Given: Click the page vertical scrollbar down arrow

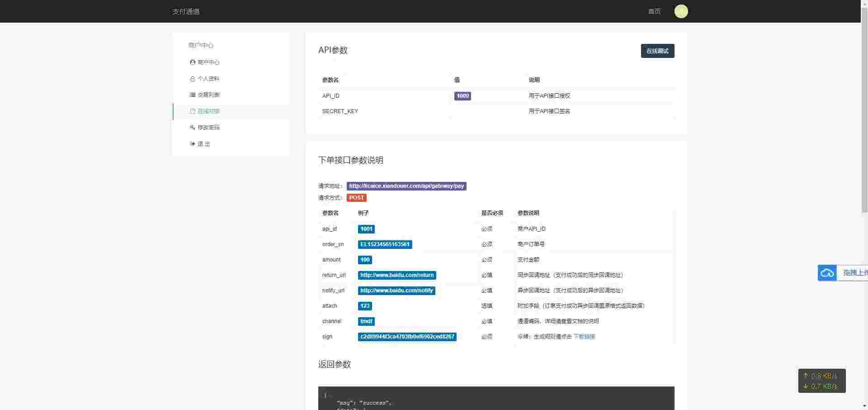Looking at the screenshot, I should pos(864,406).
